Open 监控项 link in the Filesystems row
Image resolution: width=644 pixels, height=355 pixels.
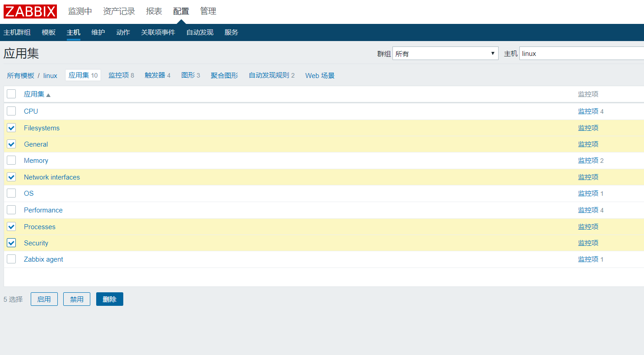pyautogui.click(x=588, y=128)
